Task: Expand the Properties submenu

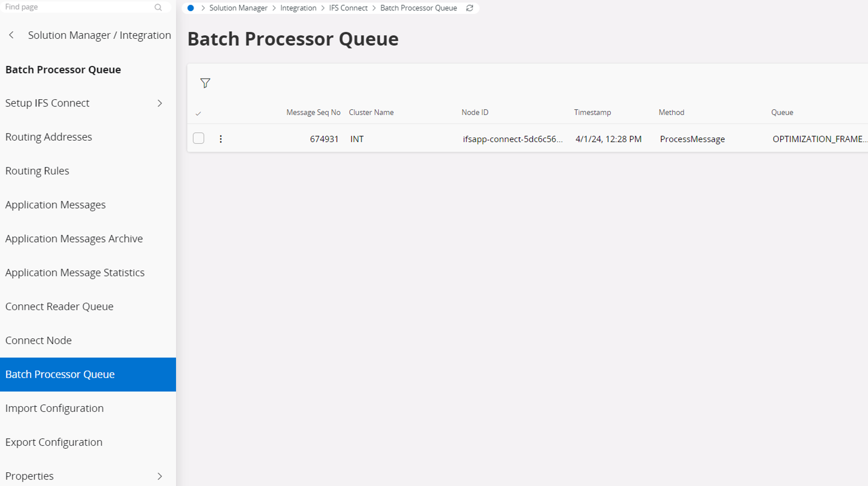Action: tap(160, 476)
